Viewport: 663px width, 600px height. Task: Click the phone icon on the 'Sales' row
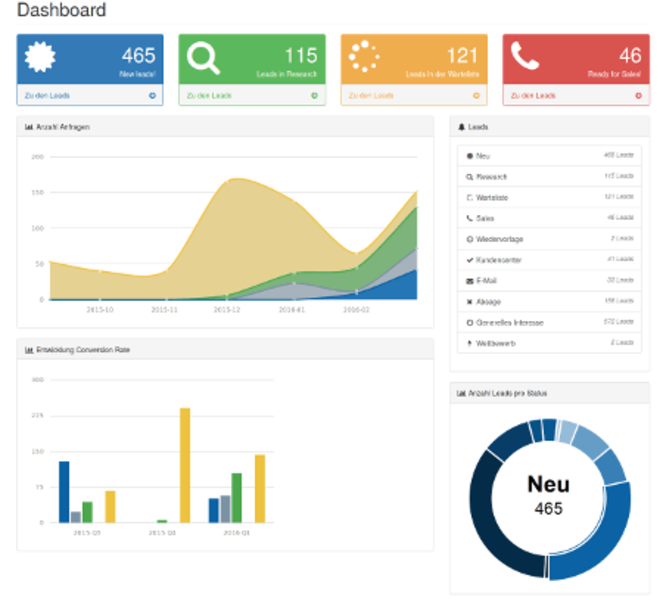(x=469, y=218)
